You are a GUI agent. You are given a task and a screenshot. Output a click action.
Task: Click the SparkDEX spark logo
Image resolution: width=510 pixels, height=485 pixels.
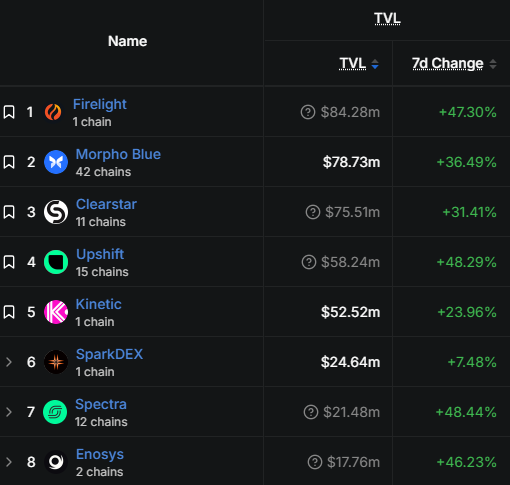56,362
